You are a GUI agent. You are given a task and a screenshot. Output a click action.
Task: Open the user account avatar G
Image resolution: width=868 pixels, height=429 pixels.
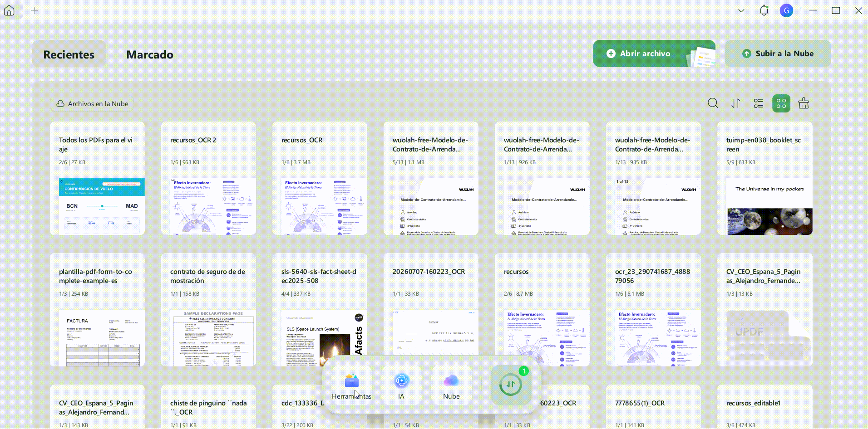point(786,10)
